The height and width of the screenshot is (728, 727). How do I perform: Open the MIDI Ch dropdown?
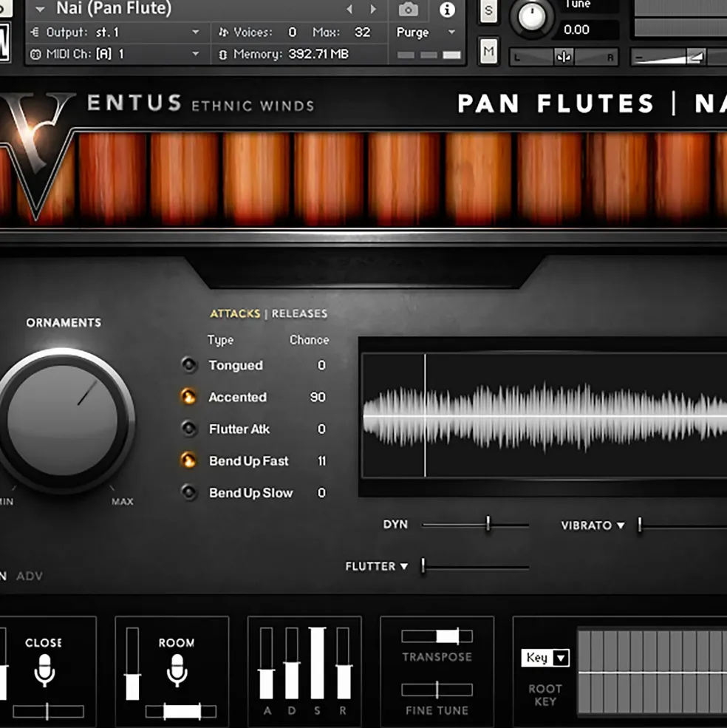point(115,54)
